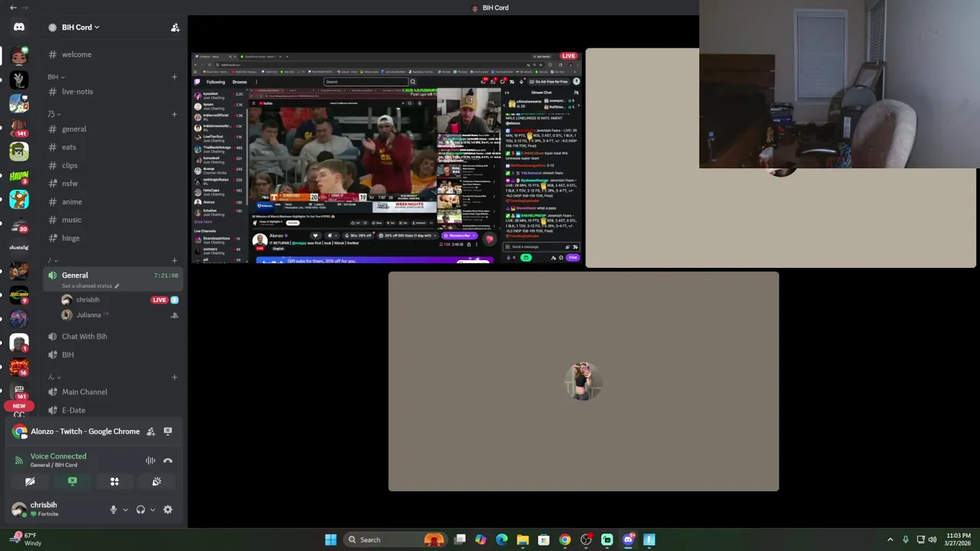This screenshot has width=980, height=551.
Task: Set a channel status
Action: click(x=90, y=286)
